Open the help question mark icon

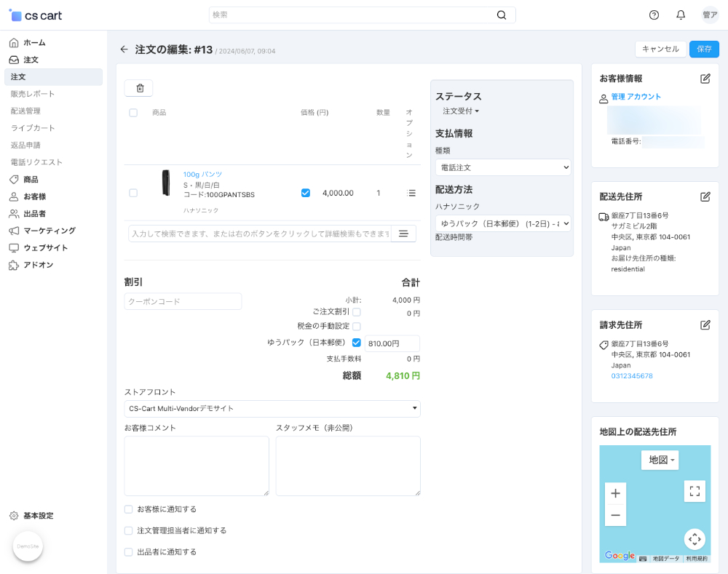pyautogui.click(x=654, y=15)
